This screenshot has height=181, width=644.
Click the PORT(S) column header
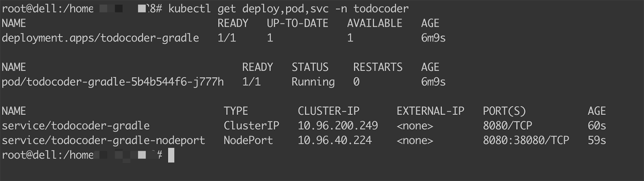(x=504, y=111)
